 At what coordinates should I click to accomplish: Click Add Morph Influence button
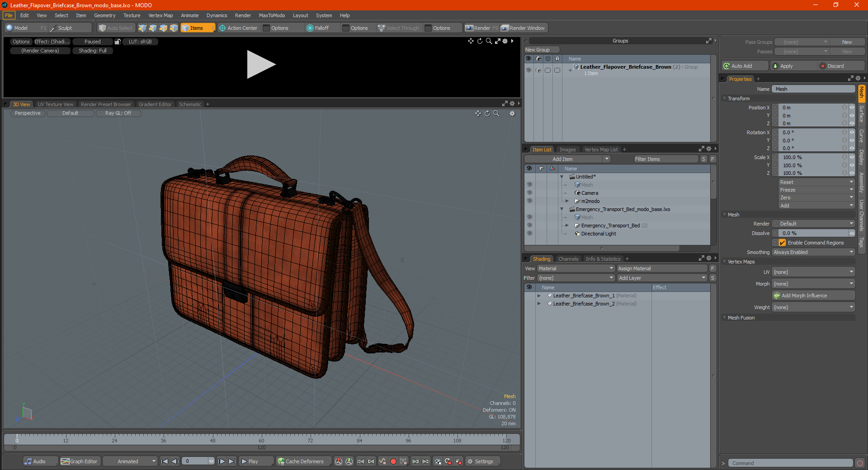(x=813, y=296)
